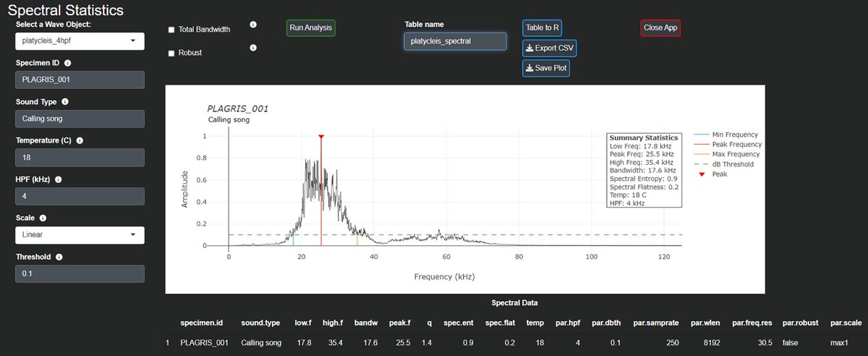Click the bandw column header
This screenshot has height=356, width=868.
point(365,322)
